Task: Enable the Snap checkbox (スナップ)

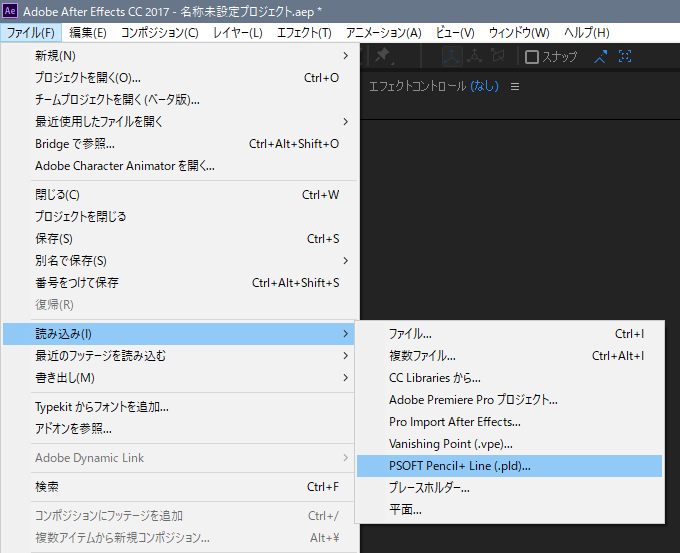Action: 532,57
